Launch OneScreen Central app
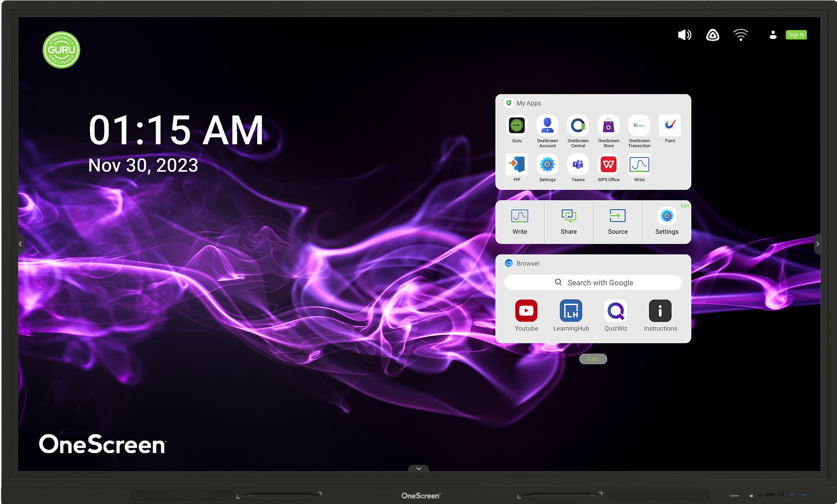Image resolution: width=837 pixels, height=504 pixels. pos(578,126)
